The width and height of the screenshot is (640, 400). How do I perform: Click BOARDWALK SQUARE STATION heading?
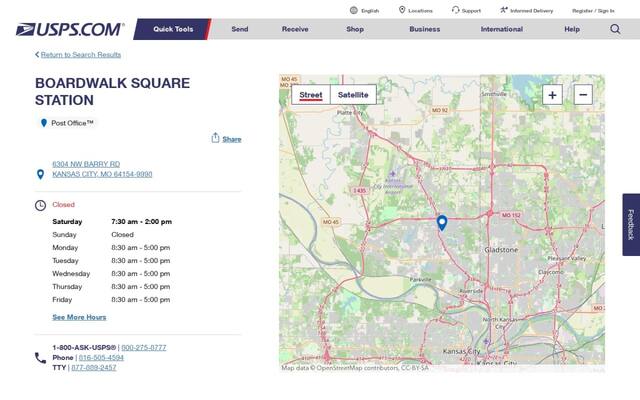(112, 91)
